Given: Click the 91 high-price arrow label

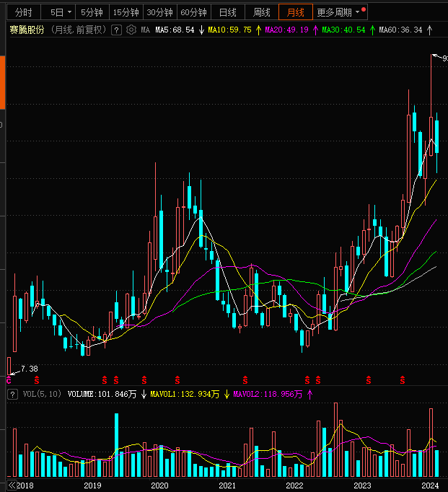Looking at the screenshot, I should point(440,56).
